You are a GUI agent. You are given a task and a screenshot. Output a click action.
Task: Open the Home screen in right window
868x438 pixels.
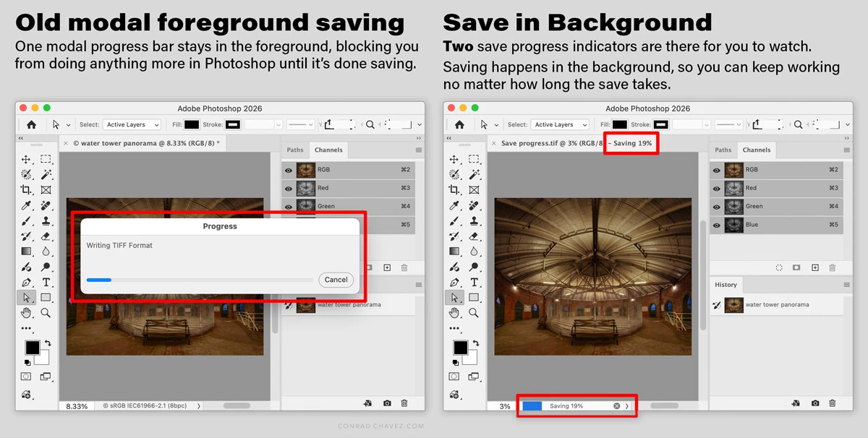(x=459, y=124)
